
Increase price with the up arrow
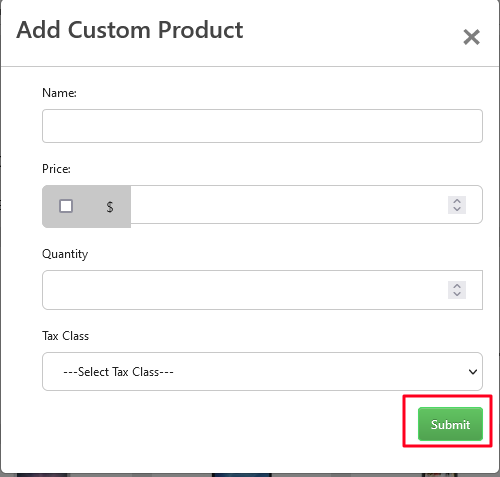(457, 201)
